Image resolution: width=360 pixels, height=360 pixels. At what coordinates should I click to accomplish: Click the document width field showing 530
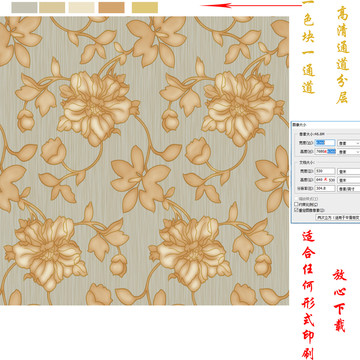point(325,171)
